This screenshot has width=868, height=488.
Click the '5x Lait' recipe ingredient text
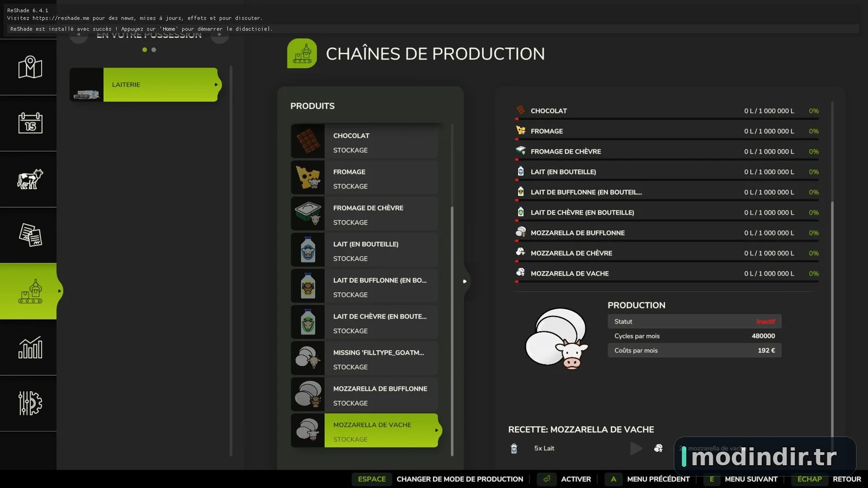click(x=544, y=448)
